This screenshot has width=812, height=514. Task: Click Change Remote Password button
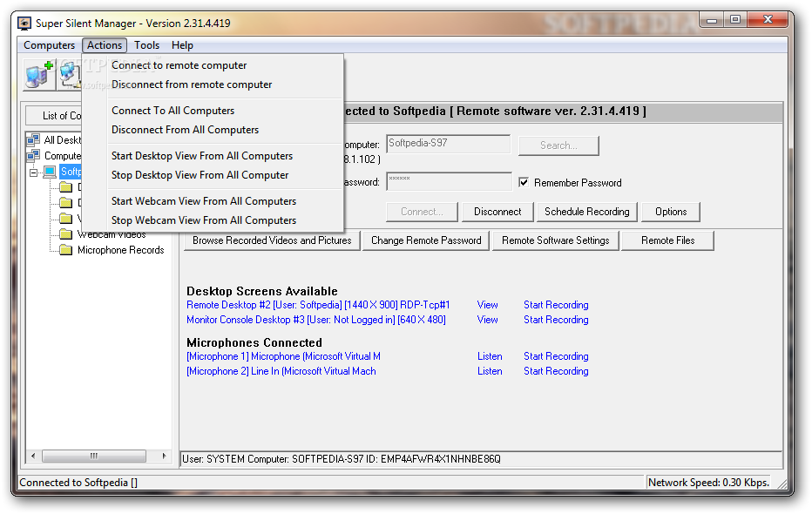coord(426,240)
